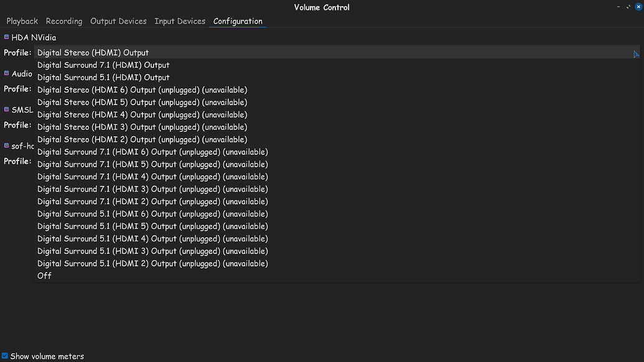Open the Recording tab
The height and width of the screenshot is (362, 644).
pyautogui.click(x=64, y=21)
